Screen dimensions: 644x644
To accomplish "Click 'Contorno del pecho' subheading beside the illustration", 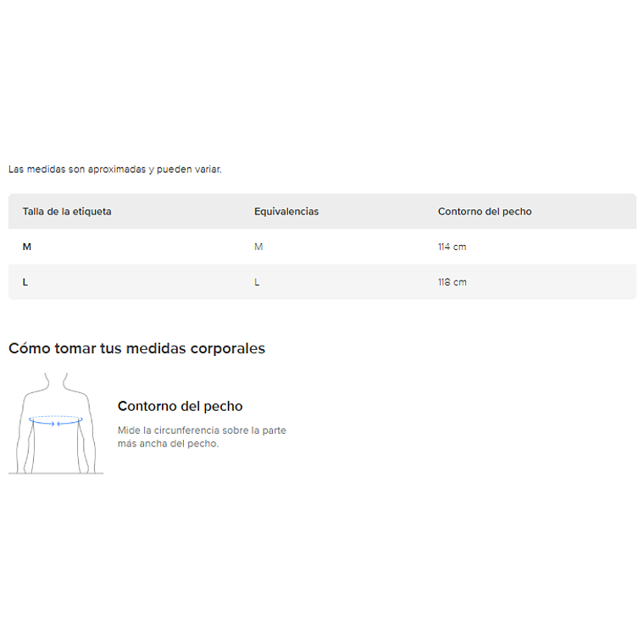I will click(180, 406).
